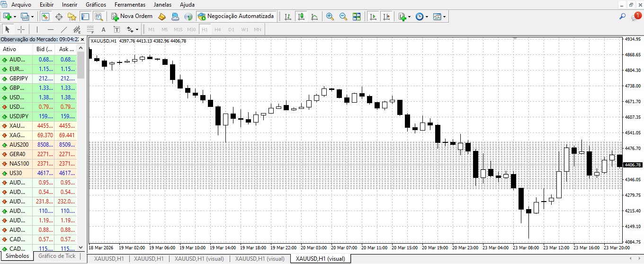Viewport: 644px width, 264px height.
Task: Open the Strategy Tester magnifier icon
Action: pos(98,17)
